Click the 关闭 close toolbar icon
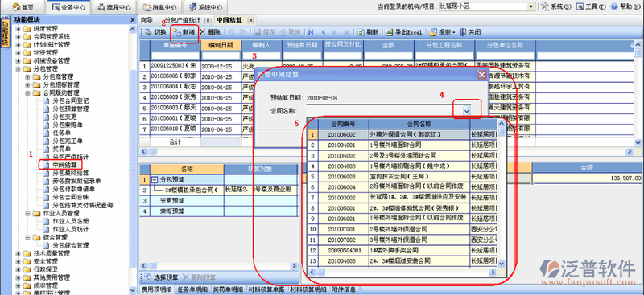644x295 pixels. (462, 32)
